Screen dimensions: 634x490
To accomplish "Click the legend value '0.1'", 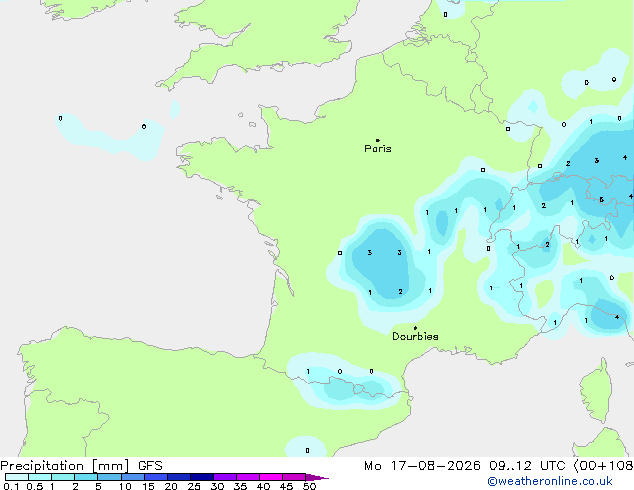I will [x=11, y=486].
